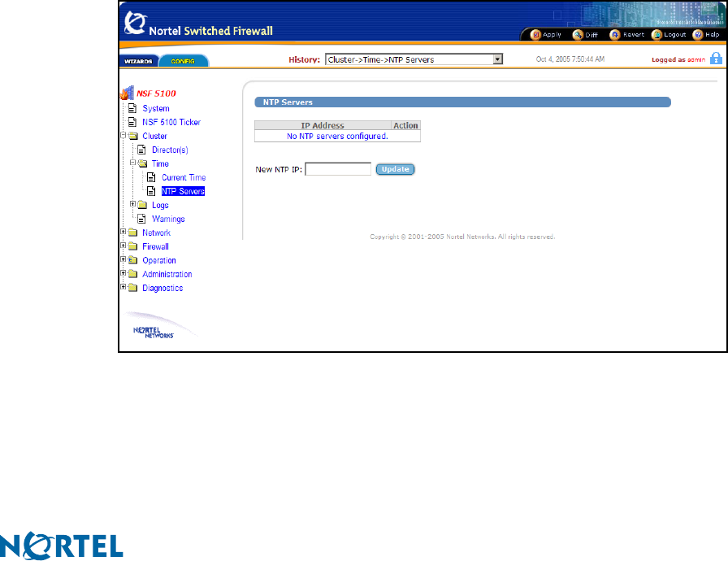The image size is (728, 561).
Task: Click the Nortel Networks logo below the tree
Action: (x=154, y=333)
